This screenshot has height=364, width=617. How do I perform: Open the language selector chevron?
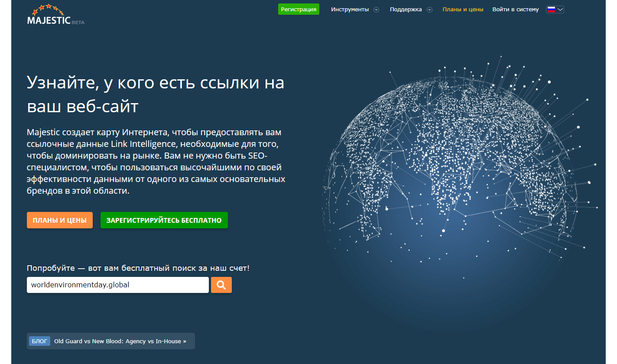click(x=560, y=10)
